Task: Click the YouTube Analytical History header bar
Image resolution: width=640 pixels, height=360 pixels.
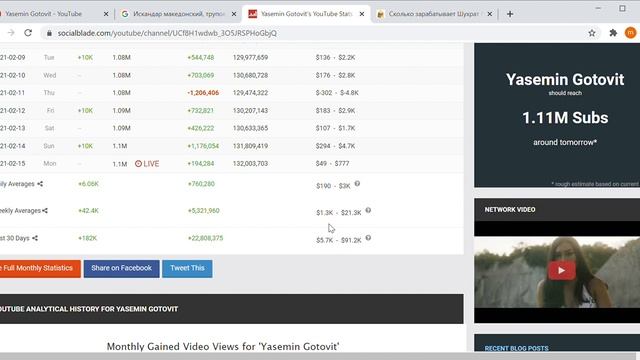Action: coord(231,309)
